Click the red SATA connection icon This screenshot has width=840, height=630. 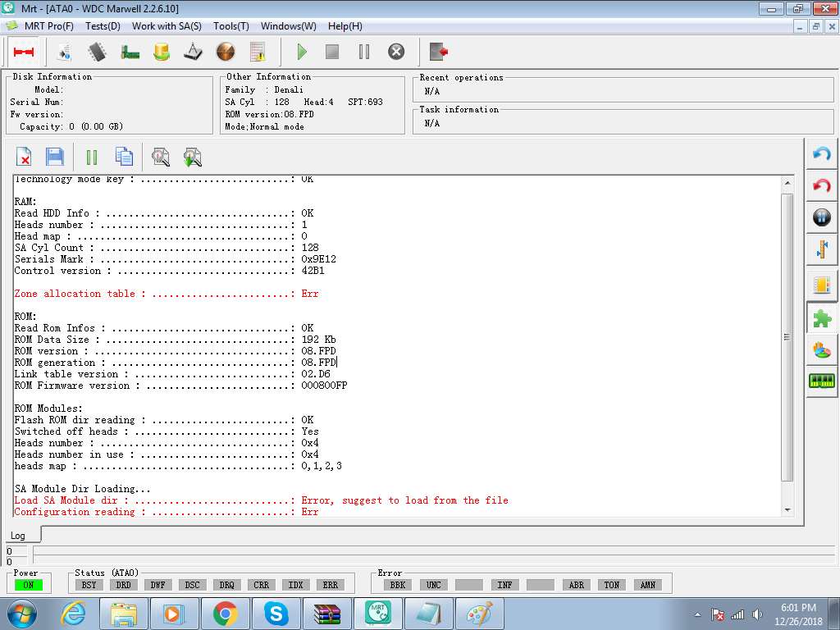coord(24,52)
